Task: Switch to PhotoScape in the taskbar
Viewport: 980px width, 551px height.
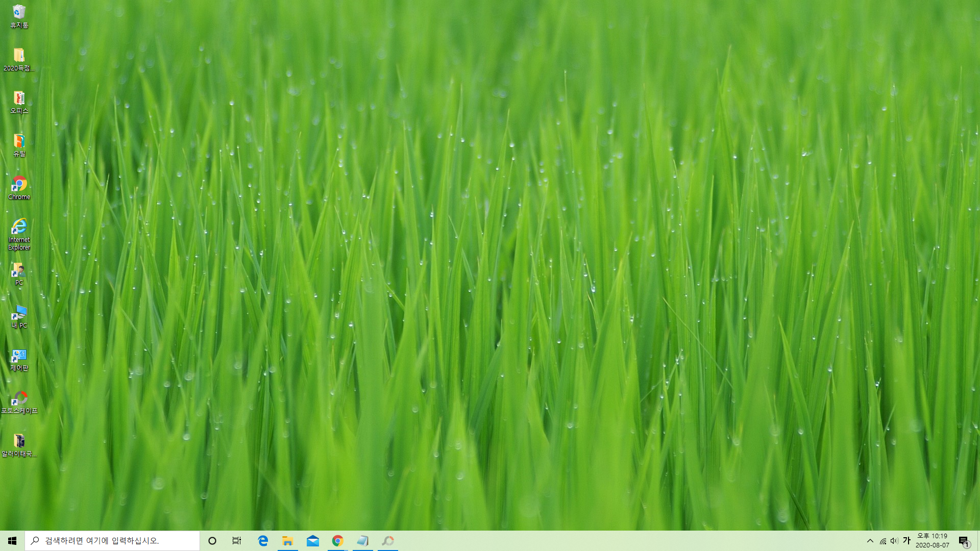Action: coord(388,541)
